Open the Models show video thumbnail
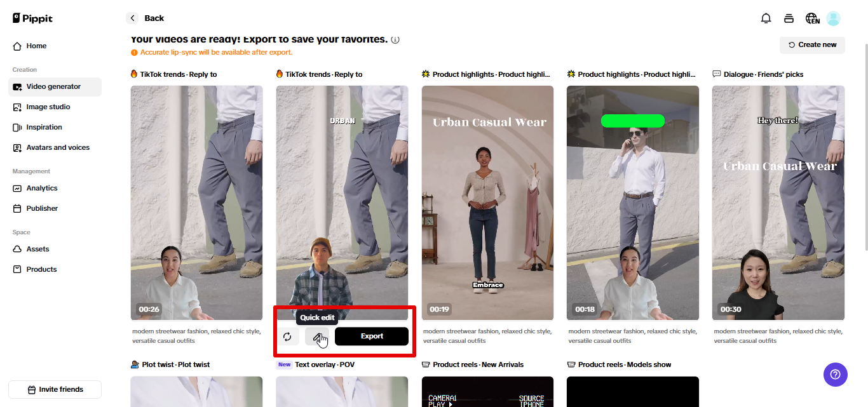Image resolution: width=868 pixels, height=407 pixels. 633,392
